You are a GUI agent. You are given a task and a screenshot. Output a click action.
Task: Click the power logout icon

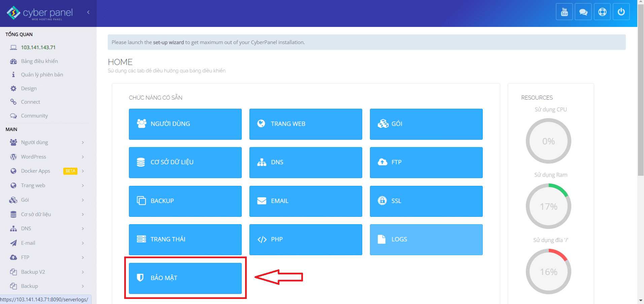621,12
